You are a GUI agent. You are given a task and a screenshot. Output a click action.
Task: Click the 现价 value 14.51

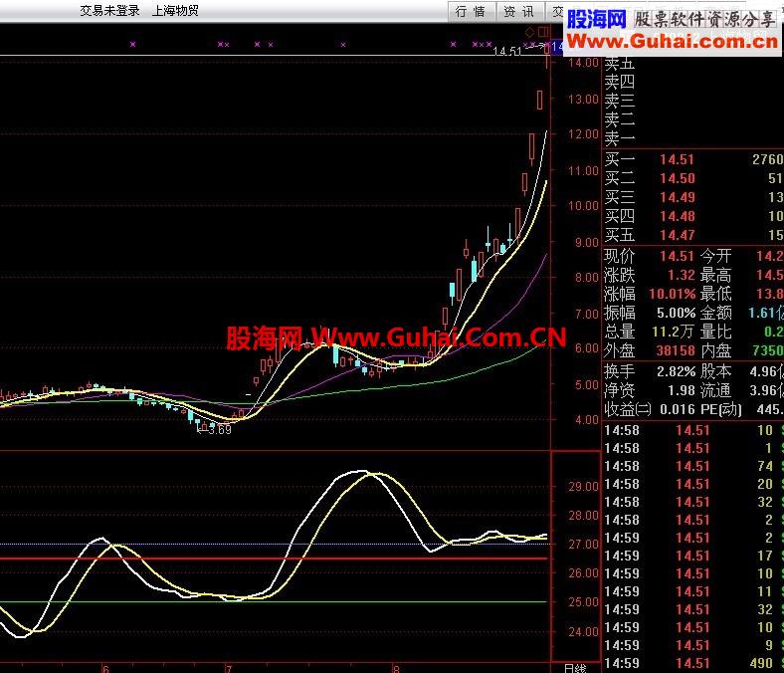[677, 256]
